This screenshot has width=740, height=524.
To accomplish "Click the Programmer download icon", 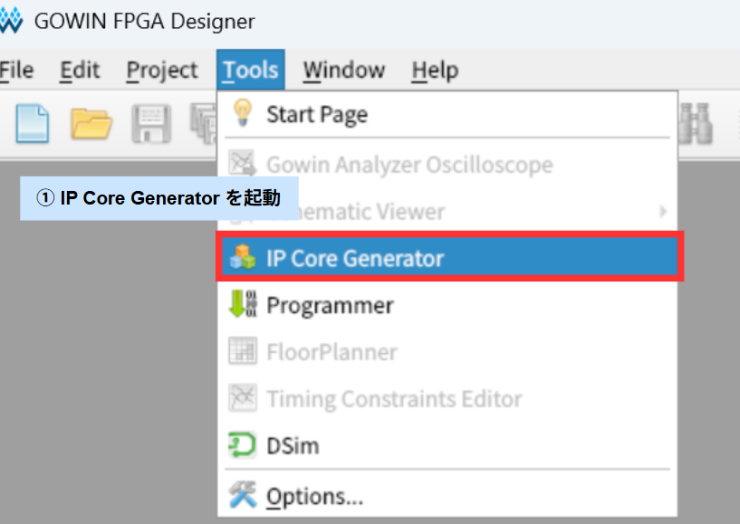I will coord(243,305).
